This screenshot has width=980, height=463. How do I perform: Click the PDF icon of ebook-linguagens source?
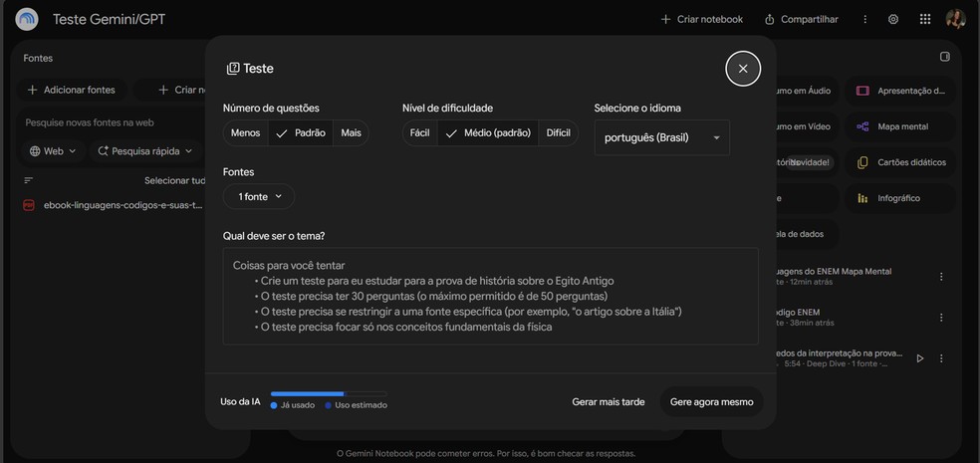[29, 205]
